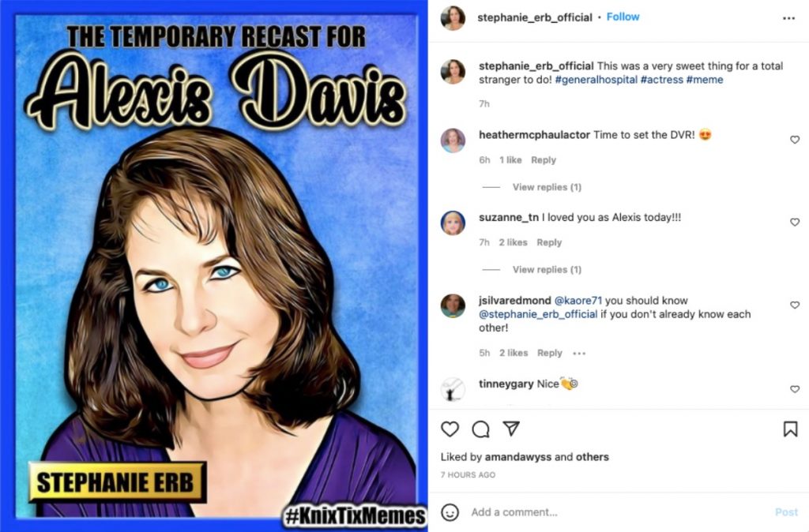This screenshot has height=532, width=809.
Task: Like heathermcphaulactor's comment with its heart
Action: (x=795, y=139)
